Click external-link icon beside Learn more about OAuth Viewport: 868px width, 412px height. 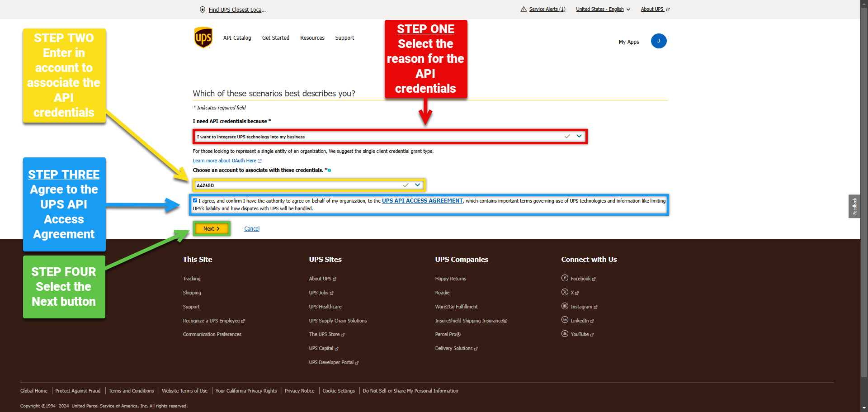(259, 161)
